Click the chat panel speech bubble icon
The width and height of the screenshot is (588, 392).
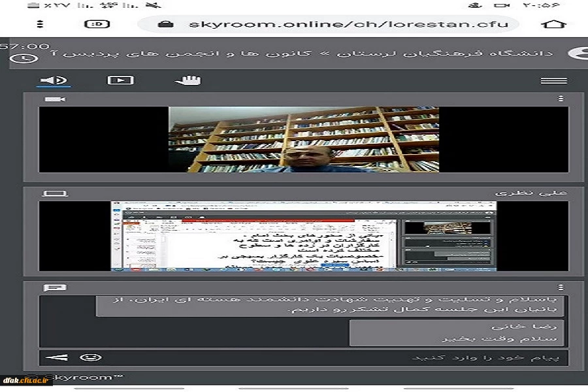coord(52,287)
